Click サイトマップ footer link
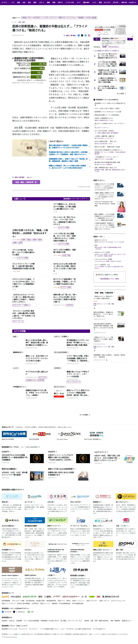 coord(23,629)
